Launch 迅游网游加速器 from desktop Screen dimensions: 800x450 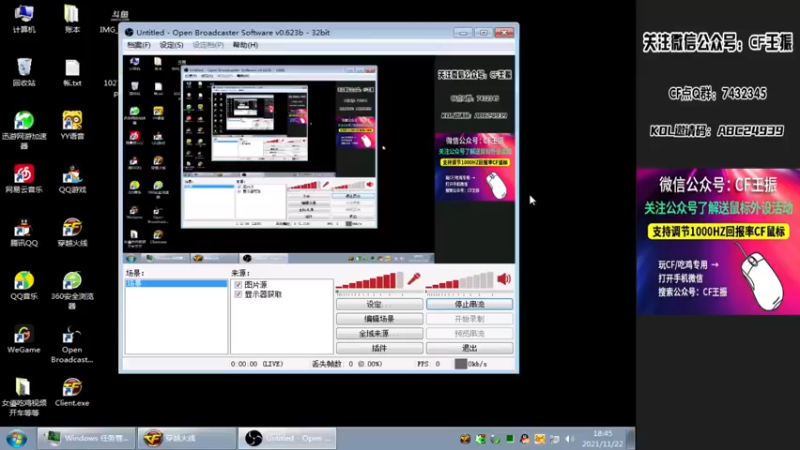tap(24, 130)
